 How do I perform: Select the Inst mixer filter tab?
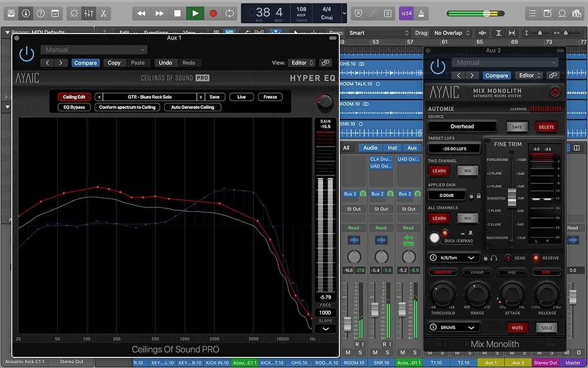point(392,148)
